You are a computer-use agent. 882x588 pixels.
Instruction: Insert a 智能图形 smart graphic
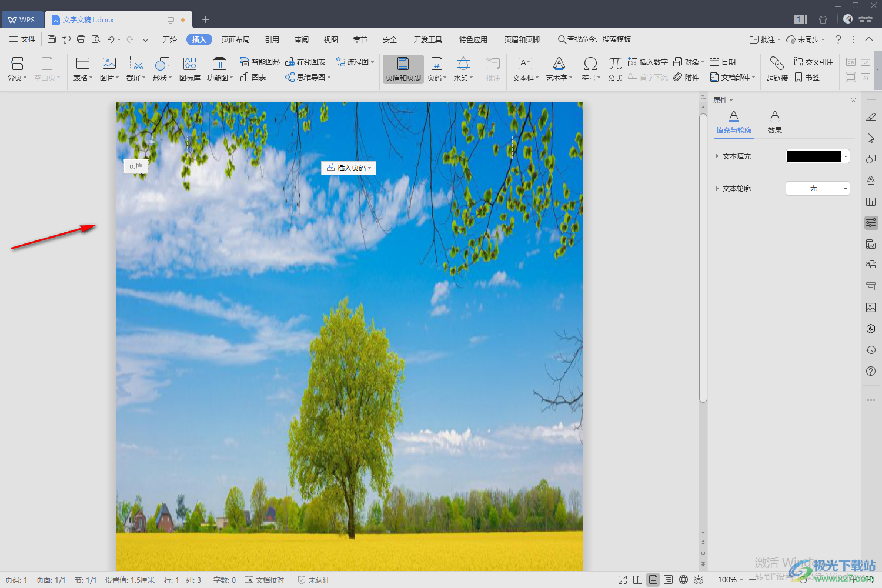pos(259,62)
